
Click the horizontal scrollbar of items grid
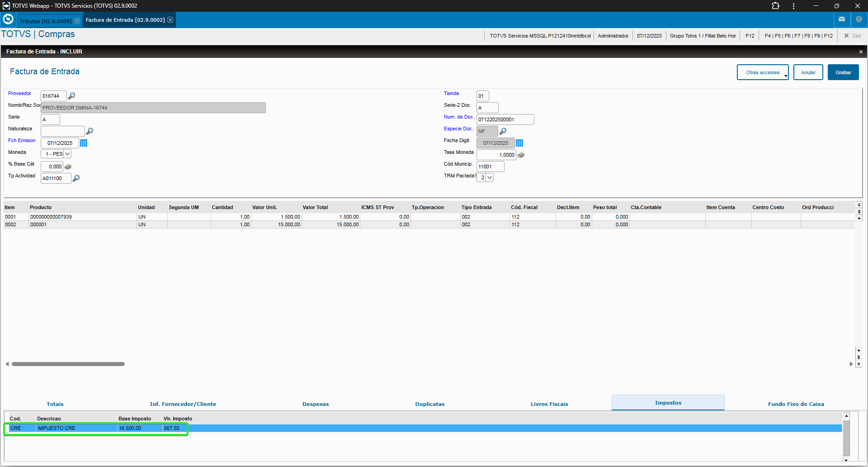(x=68, y=364)
